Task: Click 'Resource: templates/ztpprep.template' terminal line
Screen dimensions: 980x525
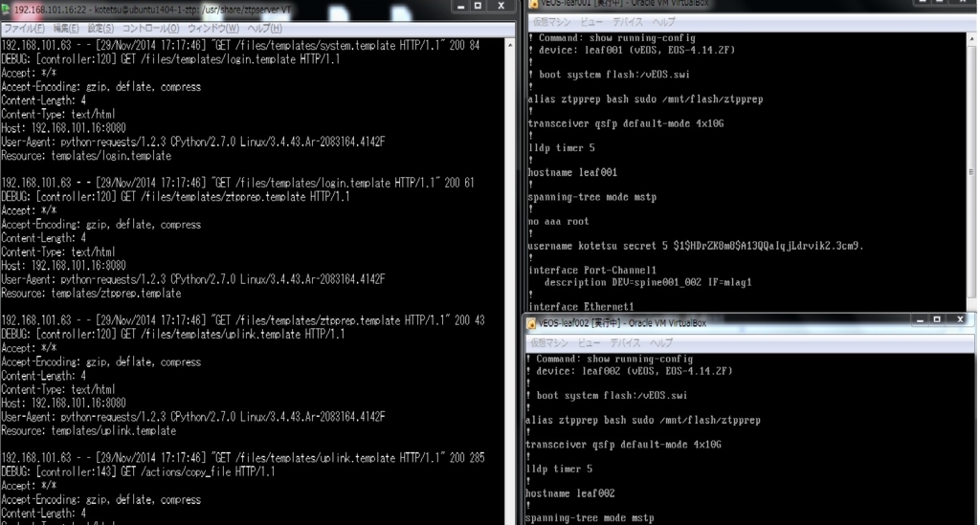Action: (91, 293)
